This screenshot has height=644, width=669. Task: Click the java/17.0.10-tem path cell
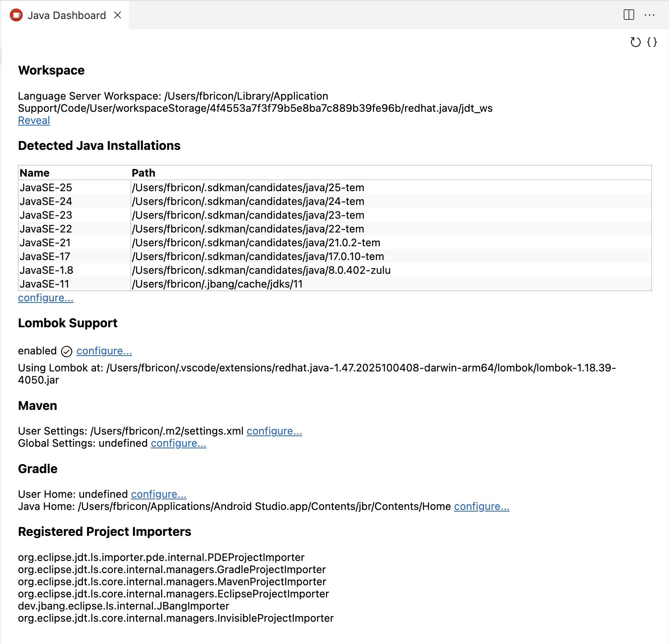pyautogui.click(x=391, y=256)
